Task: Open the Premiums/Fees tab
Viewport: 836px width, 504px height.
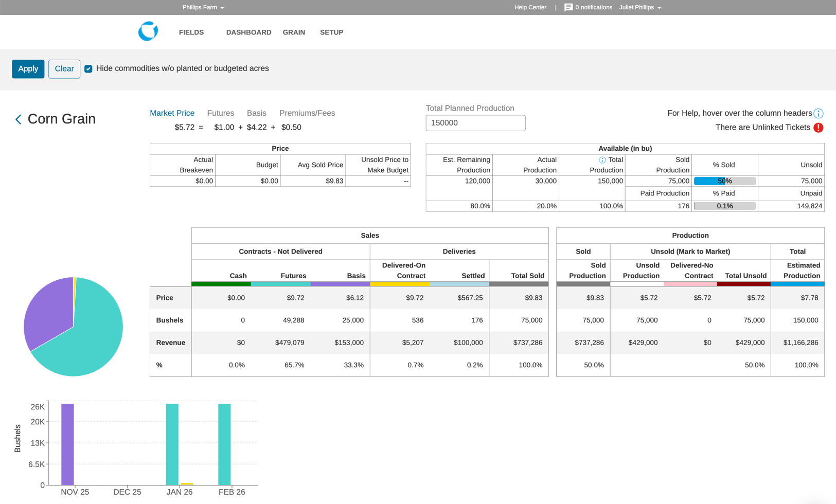Action: [x=307, y=113]
